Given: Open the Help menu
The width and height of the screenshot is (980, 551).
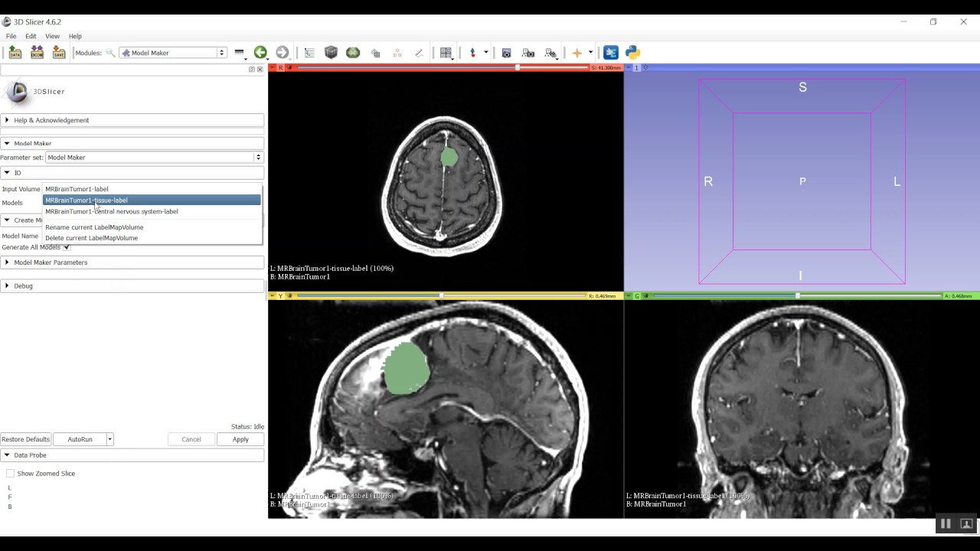Looking at the screenshot, I should tap(75, 36).
